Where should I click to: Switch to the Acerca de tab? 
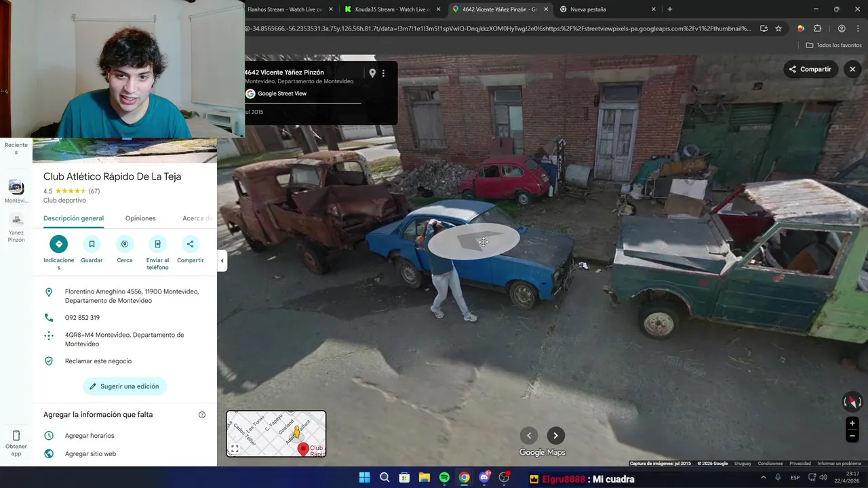click(x=197, y=218)
